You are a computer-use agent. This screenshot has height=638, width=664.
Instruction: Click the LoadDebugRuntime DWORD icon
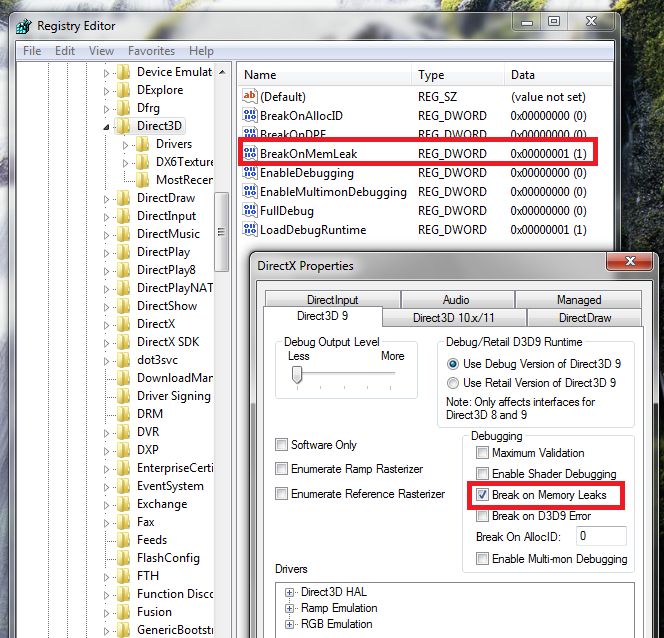coord(249,229)
